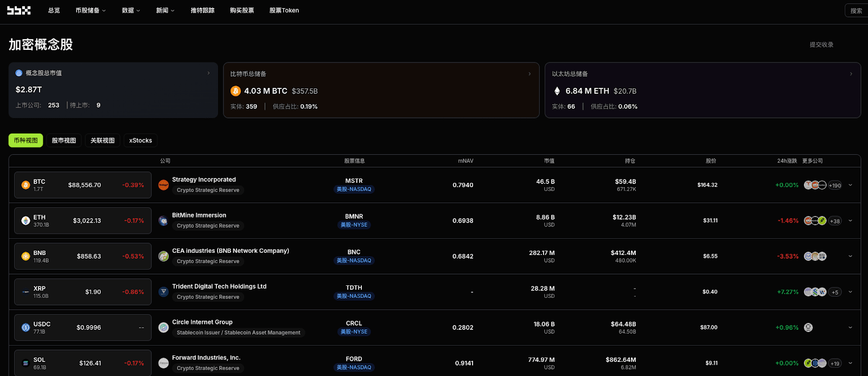Viewport: 868px width, 376px height.
Task: Click the Ethereum icon in the 以太坊总储备 card
Action: tap(557, 91)
